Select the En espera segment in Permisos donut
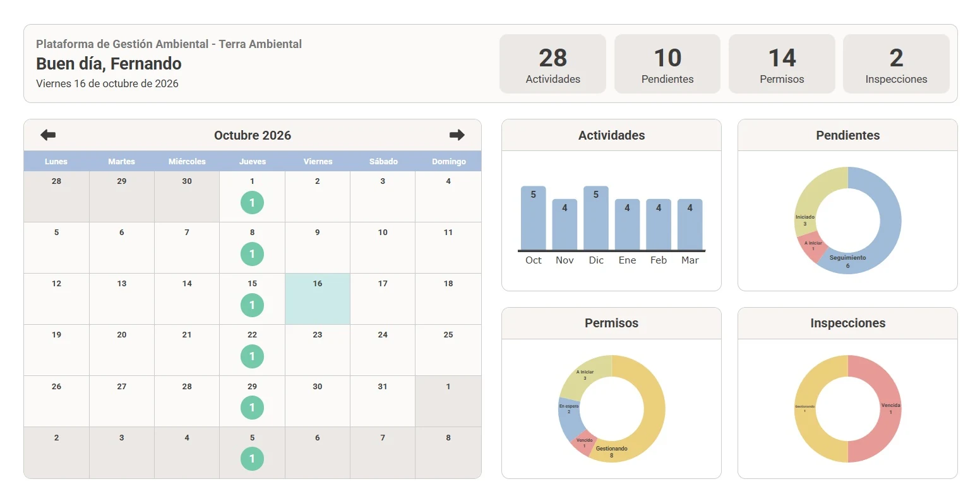Image resolution: width=980 pixels, height=503 pixels. (569, 418)
